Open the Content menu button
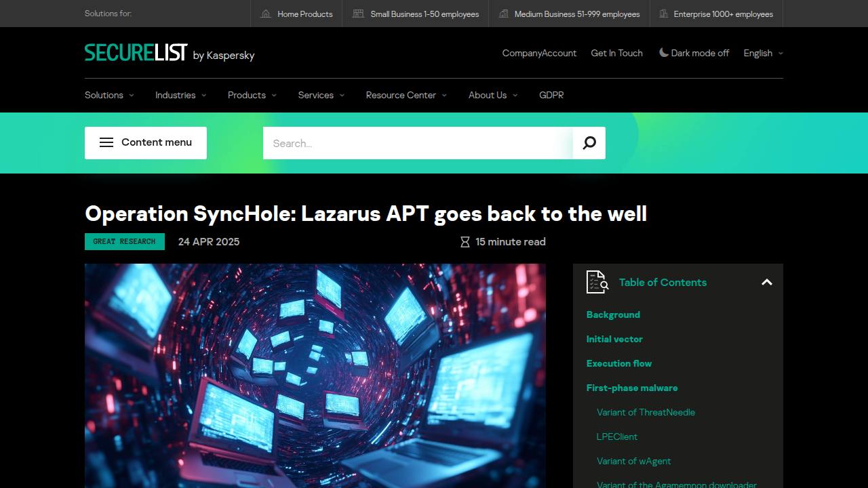The width and height of the screenshot is (868, 488). (x=146, y=143)
